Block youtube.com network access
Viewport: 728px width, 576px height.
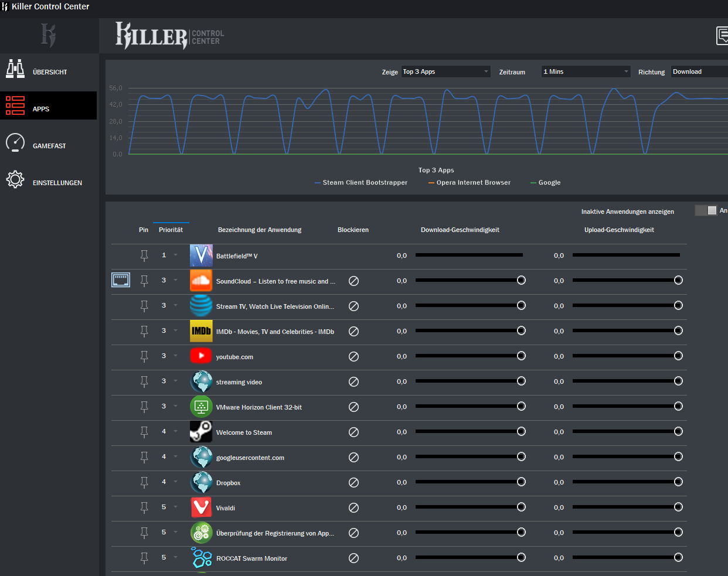coord(353,356)
